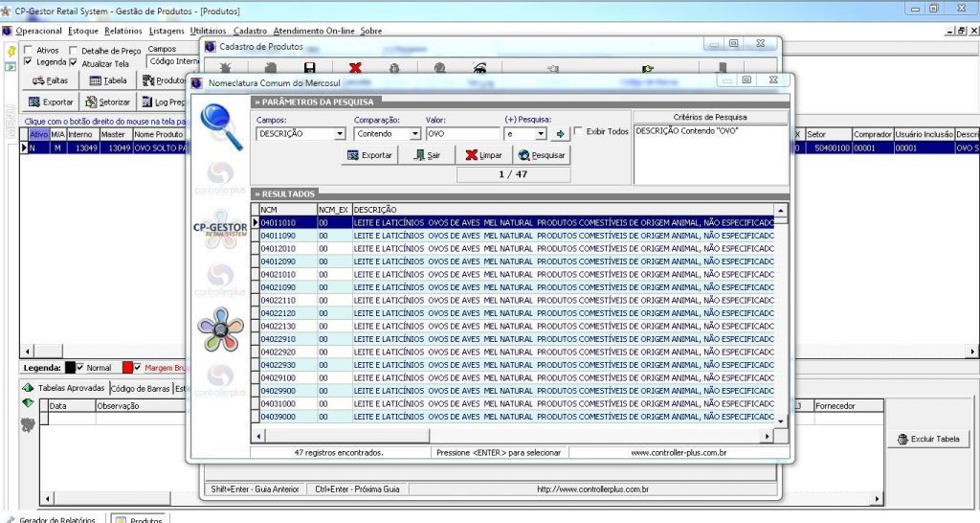Click the Exportar button in the Nomeclatura dialog
Screen dimensions: 980x523
[x=369, y=155]
